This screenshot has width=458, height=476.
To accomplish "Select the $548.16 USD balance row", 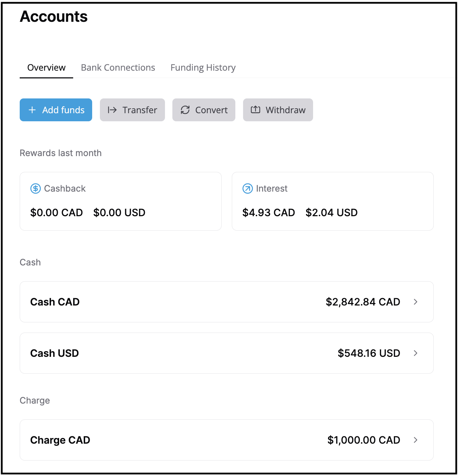I will pos(369,353).
